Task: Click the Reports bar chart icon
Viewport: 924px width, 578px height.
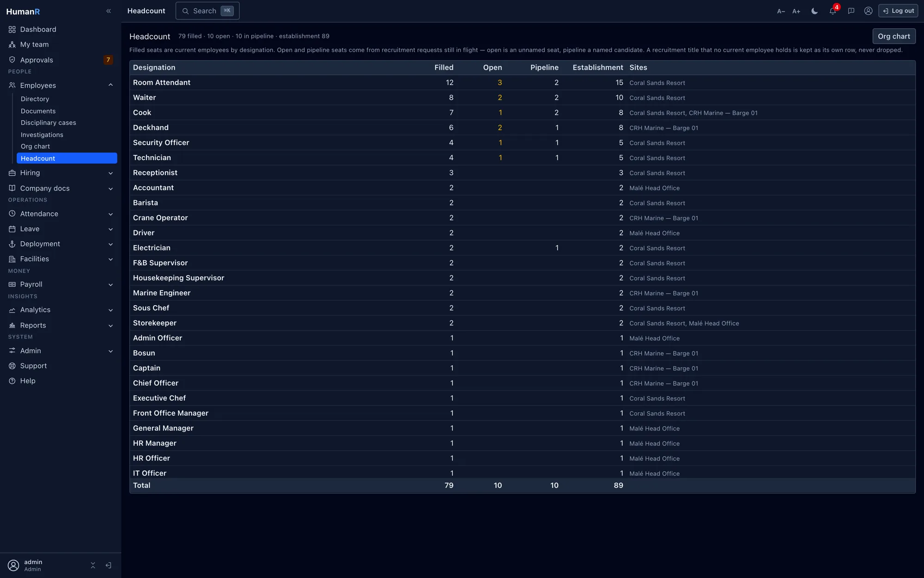Action: point(12,326)
